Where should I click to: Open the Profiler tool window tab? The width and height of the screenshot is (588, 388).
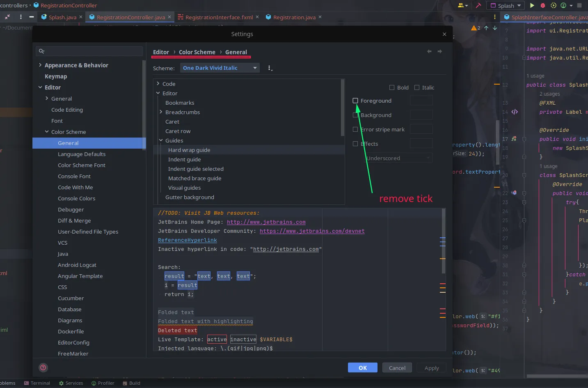[x=103, y=383]
